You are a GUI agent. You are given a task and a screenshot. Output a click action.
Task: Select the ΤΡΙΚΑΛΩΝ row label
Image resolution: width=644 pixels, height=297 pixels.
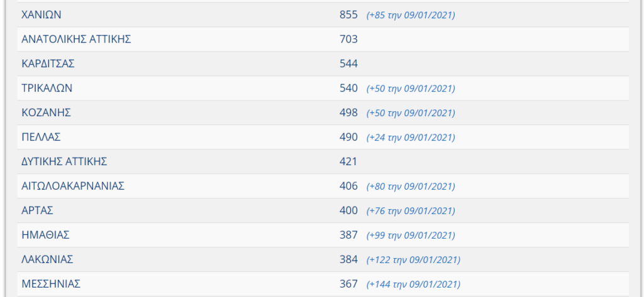coord(47,88)
